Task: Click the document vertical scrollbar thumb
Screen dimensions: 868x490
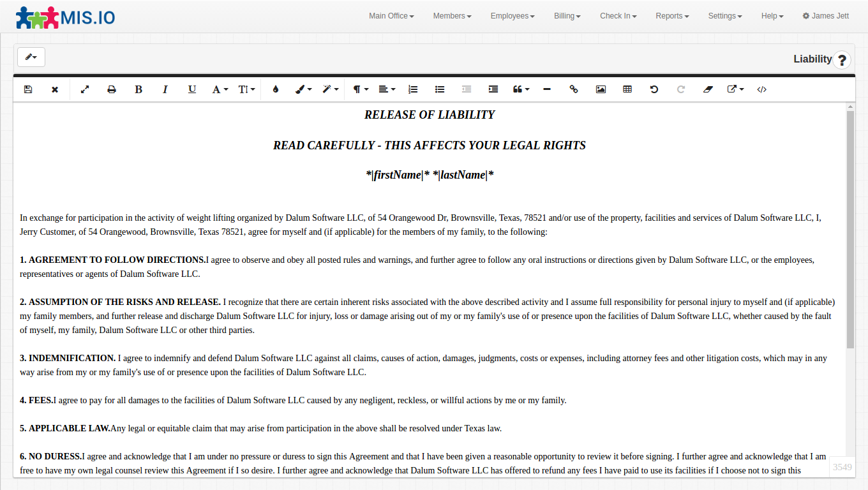Action: click(x=850, y=230)
